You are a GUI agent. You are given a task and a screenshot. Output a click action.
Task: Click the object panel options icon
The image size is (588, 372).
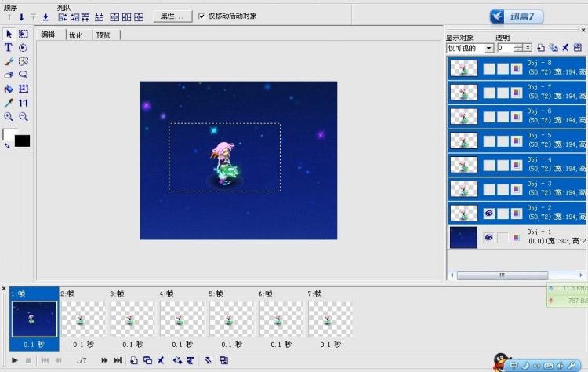578,48
